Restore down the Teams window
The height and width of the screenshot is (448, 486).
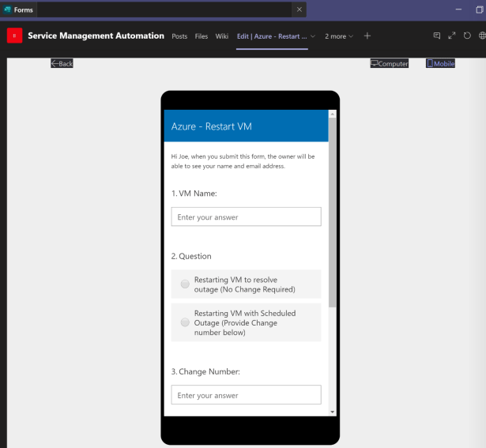479,9
